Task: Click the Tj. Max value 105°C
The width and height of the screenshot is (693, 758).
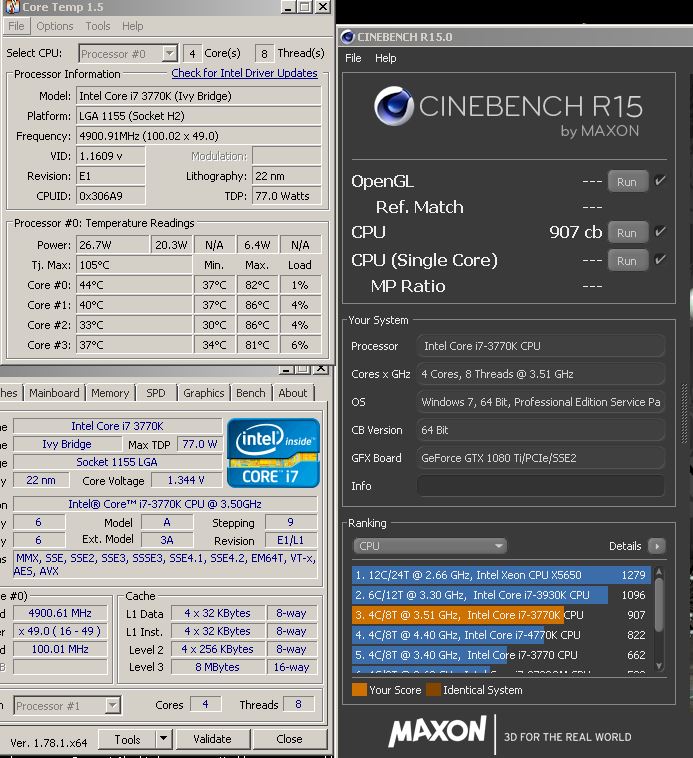Action: pos(134,265)
